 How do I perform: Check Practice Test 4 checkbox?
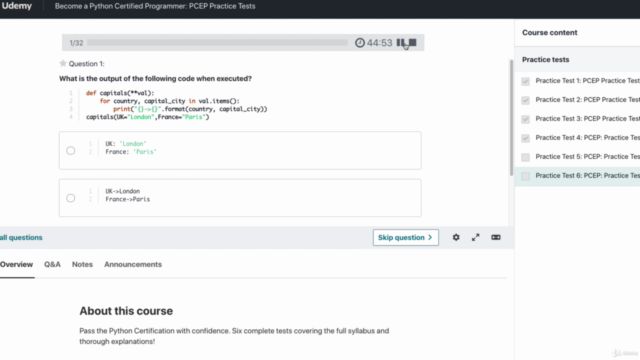(x=525, y=138)
